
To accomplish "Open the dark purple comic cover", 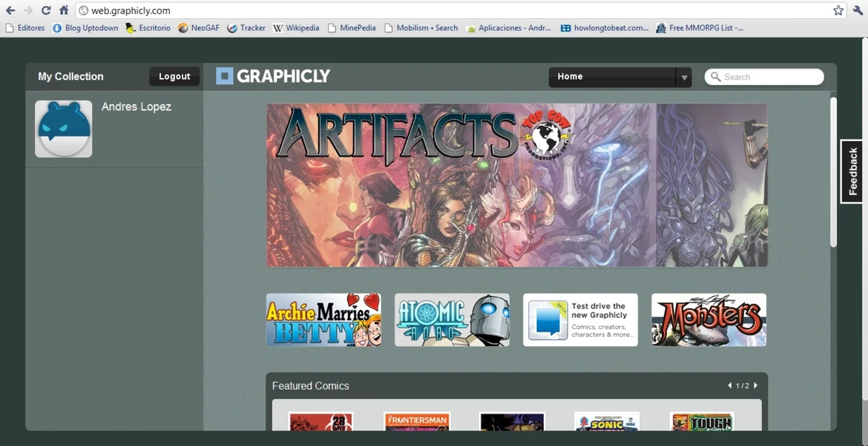I will [x=512, y=421].
